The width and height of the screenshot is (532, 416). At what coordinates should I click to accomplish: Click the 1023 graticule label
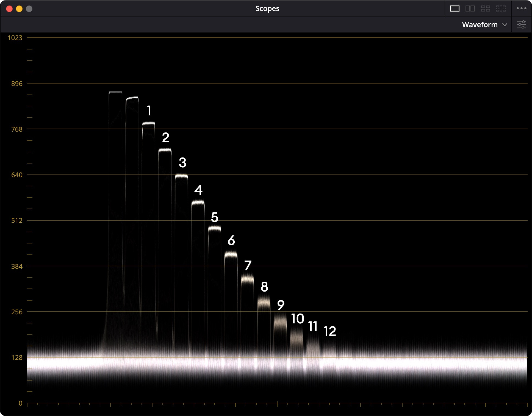[15, 38]
